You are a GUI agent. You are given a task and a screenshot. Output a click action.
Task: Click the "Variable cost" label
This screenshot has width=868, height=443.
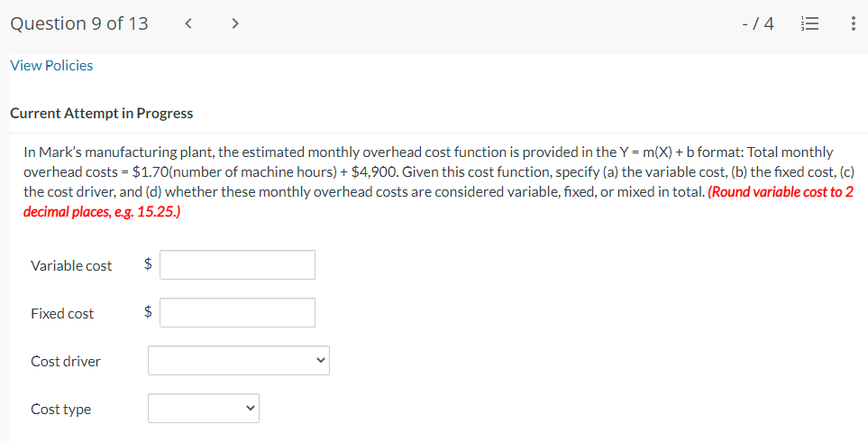(71, 265)
